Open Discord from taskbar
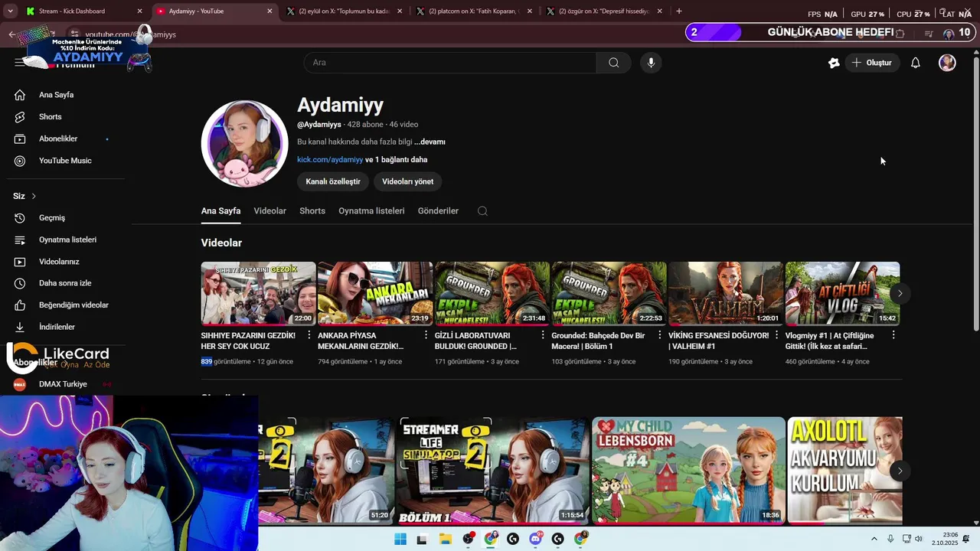The height and width of the screenshot is (551, 980). click(x=535, y=540)
